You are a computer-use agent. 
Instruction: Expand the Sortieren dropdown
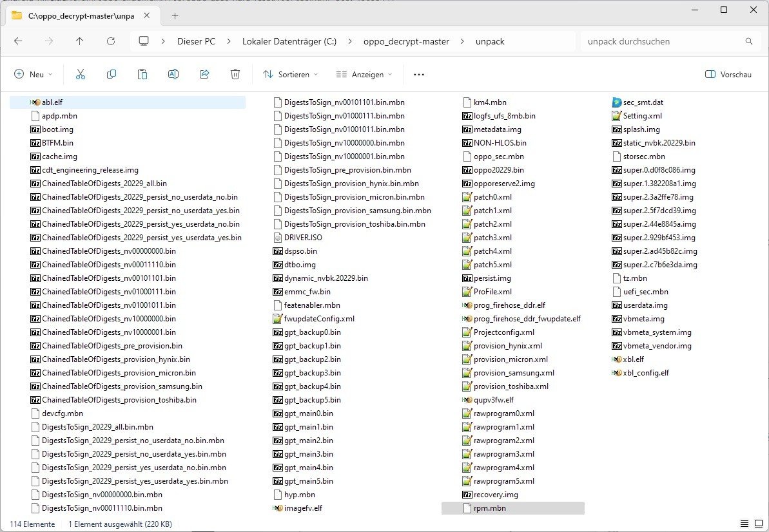coord(291,75)
